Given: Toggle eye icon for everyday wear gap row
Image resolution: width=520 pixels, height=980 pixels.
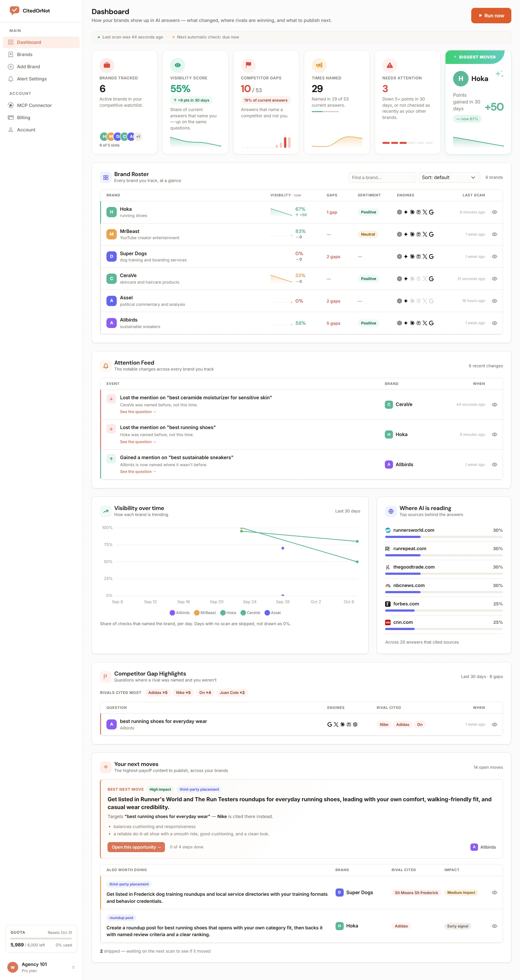Looking at the screenshot, I should tap(494, 725).
